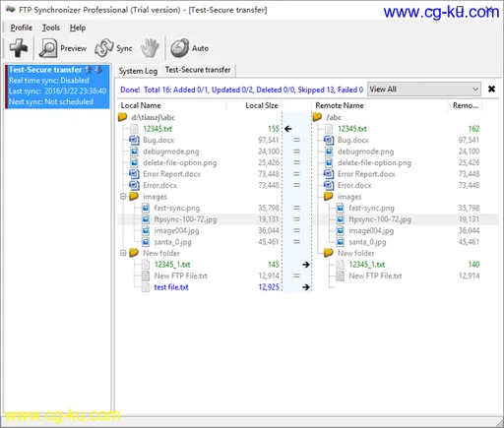Select remote Error Report.docx

point(366,174)
